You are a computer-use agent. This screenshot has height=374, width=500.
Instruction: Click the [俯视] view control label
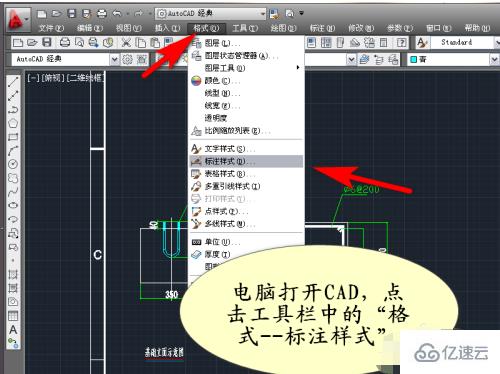(x=52, y=78)
